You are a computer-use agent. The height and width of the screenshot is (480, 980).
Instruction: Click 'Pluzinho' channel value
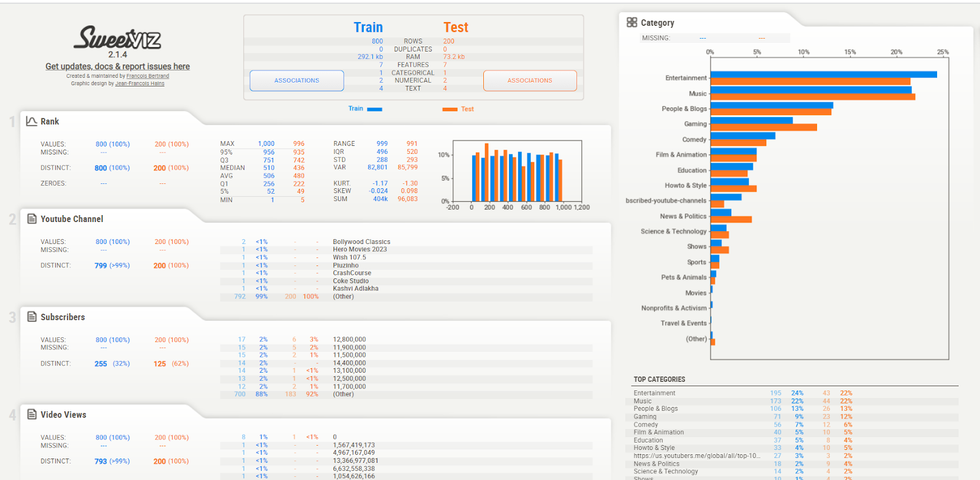(345, 265)
